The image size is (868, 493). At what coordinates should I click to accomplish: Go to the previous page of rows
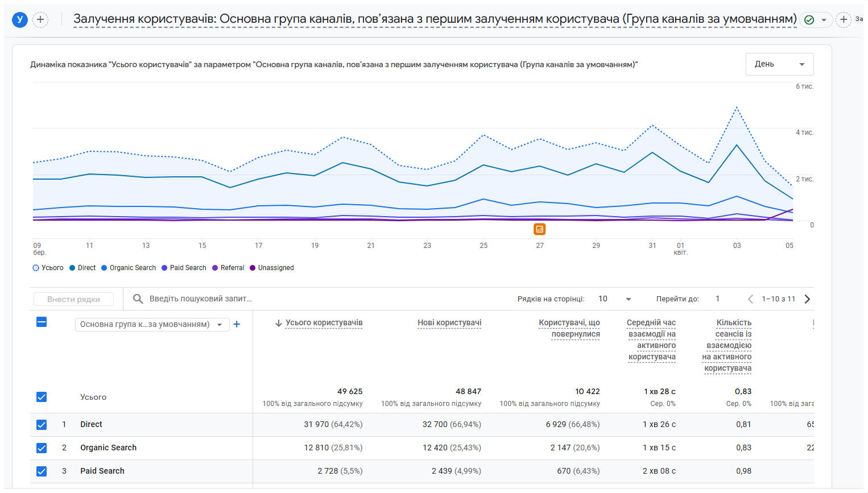click(x=750, y=299)
